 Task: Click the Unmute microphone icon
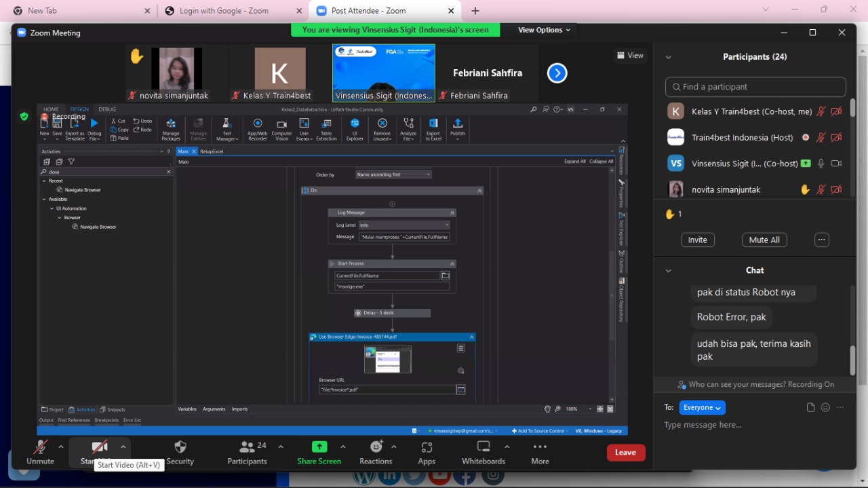coord(41,447)
